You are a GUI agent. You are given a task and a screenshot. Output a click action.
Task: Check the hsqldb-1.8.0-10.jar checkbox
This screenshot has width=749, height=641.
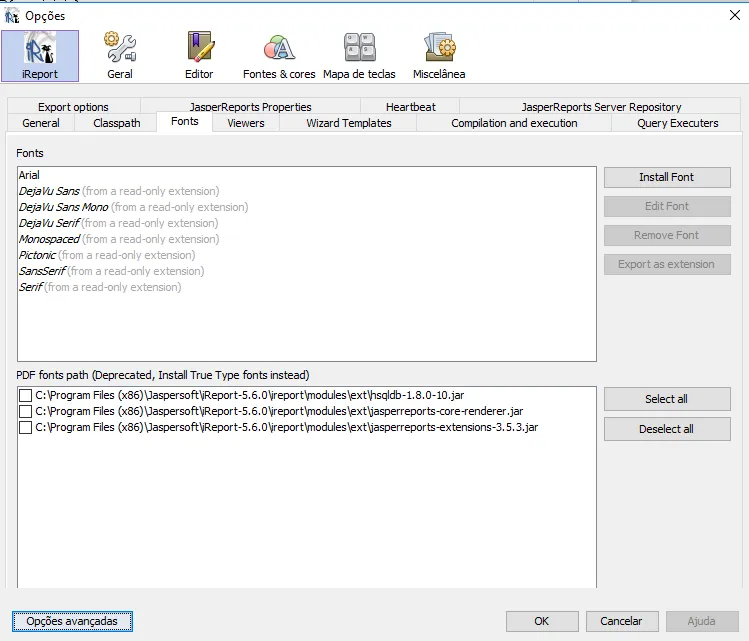pyautogui.click(x=25, y=395)
